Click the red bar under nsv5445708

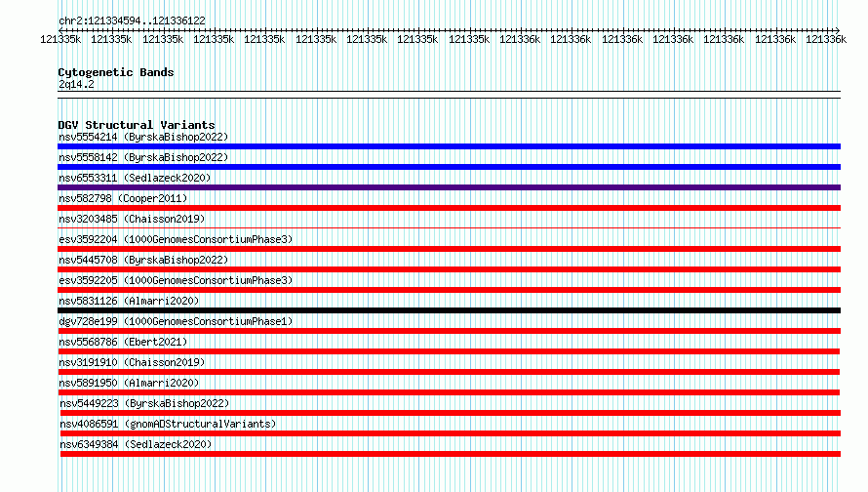coord(449,269)
